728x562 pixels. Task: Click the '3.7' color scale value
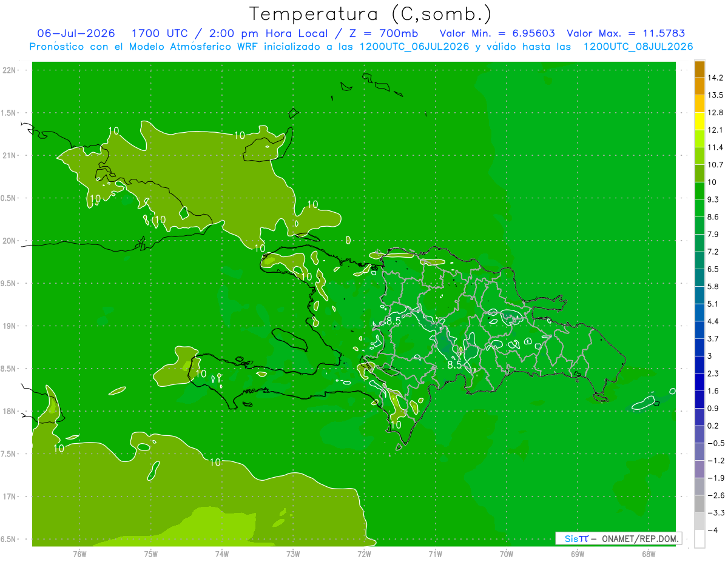[713, 338]
